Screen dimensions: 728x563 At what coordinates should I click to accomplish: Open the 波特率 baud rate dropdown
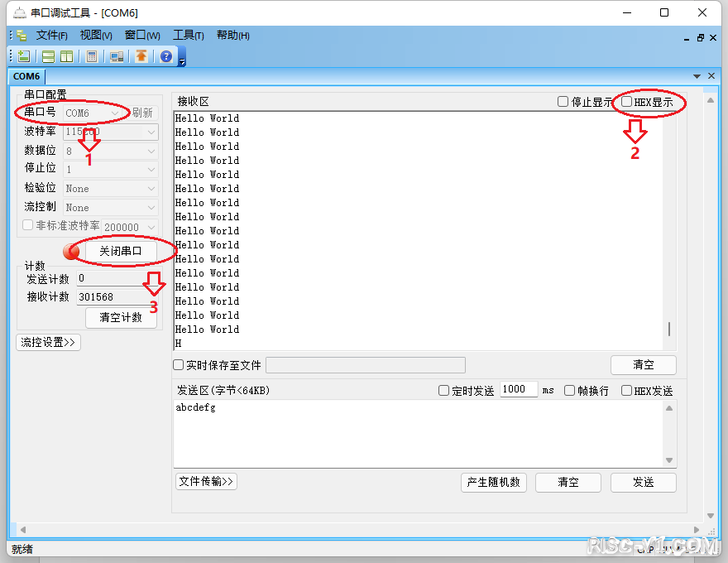click(111, 132)
